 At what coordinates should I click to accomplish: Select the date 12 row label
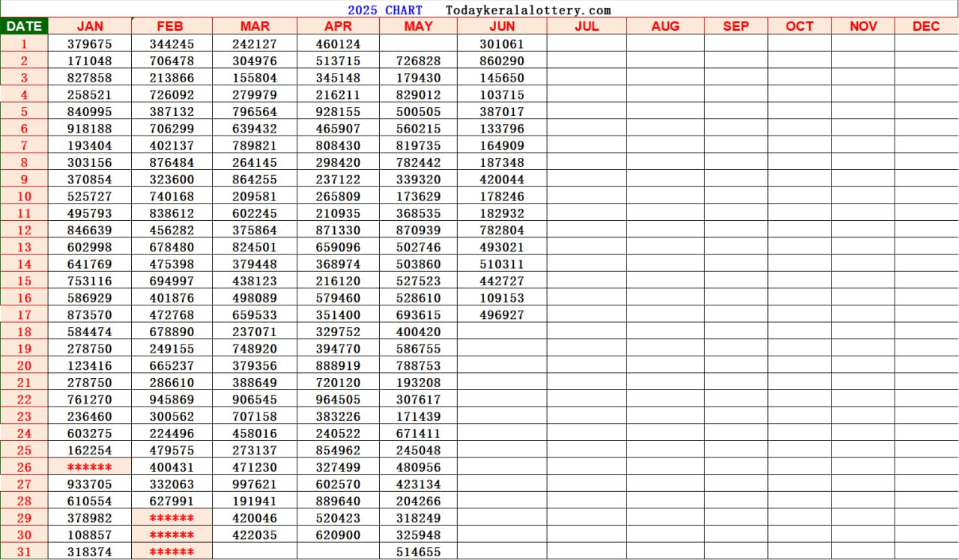[24, 231]
